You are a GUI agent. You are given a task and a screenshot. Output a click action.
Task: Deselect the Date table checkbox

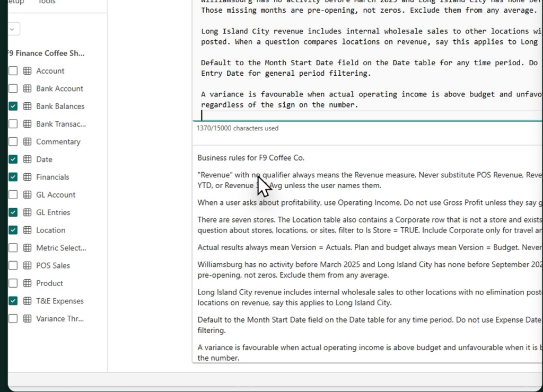pyautogui.click(x=13, y=159)
